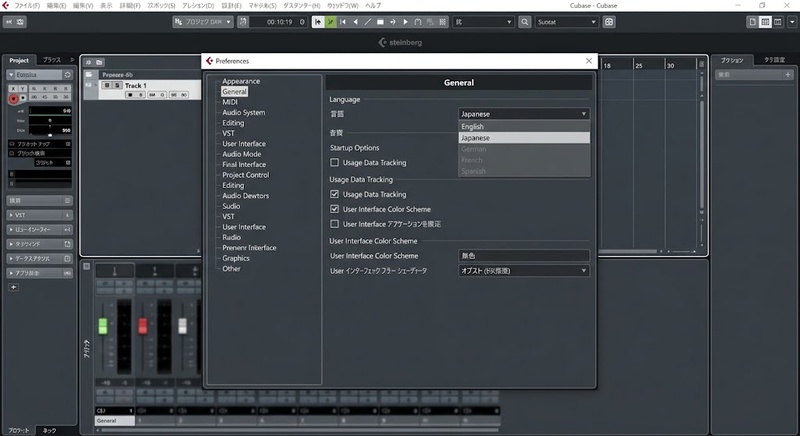
Task: Start playback with the Play button
Action: pos(405,22)
